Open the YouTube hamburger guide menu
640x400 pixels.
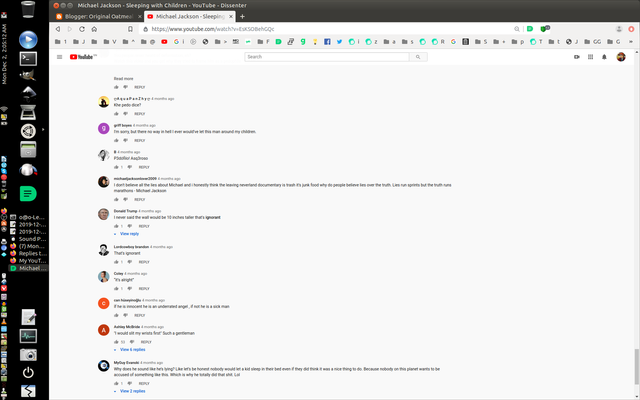coord(60,57)
